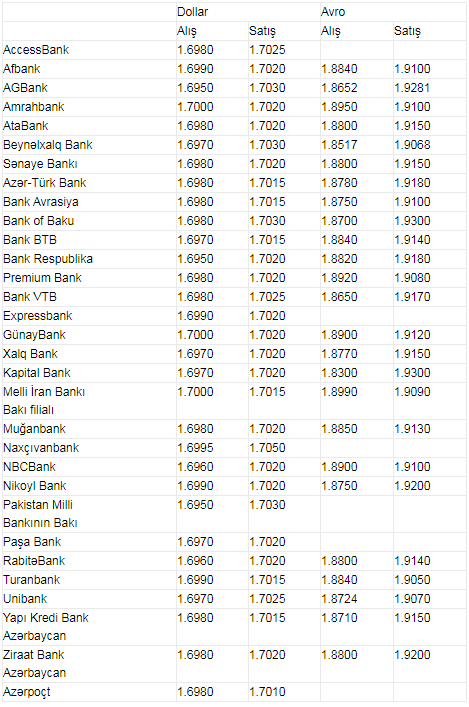Select the AccessBank row name
Image resolution: width=469 pixels, height=707 pixels.
point(36,50)
